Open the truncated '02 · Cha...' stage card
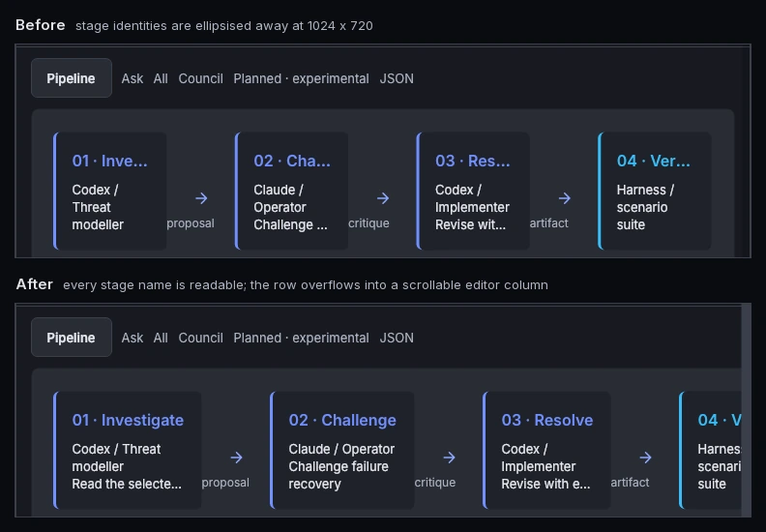This screenshot has height=532, width=766. click(292, 191)
